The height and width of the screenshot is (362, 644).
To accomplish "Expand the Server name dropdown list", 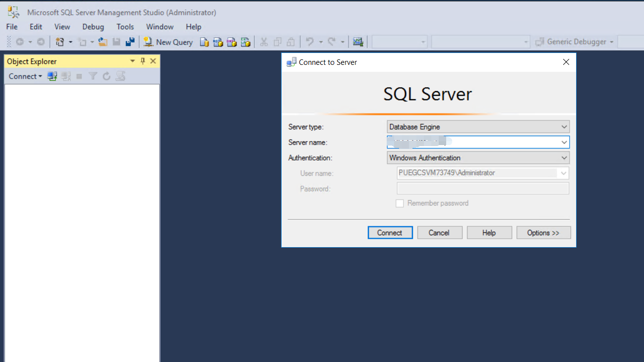I will (x=564, y=142).
